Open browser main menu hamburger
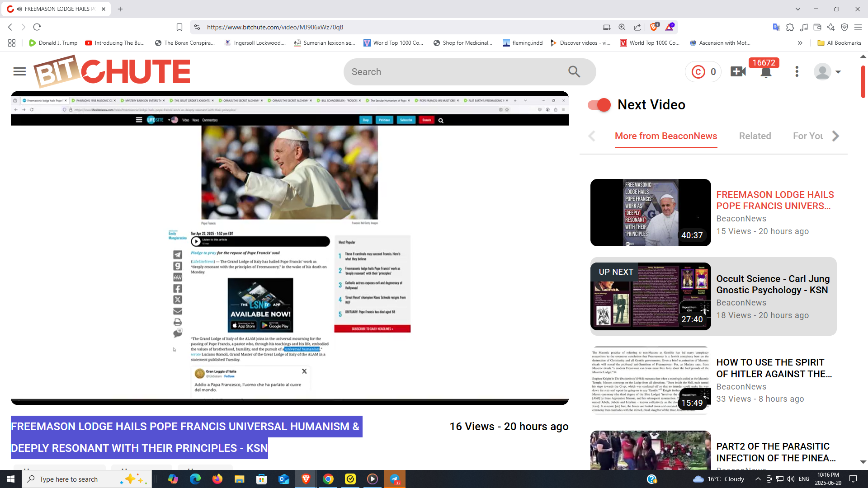 [x=858, y=27]
